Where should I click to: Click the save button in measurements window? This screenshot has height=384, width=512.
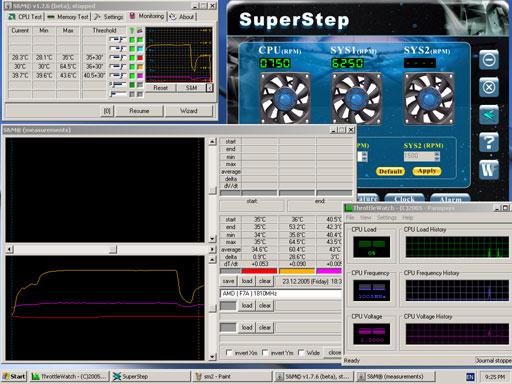point(228,281)
